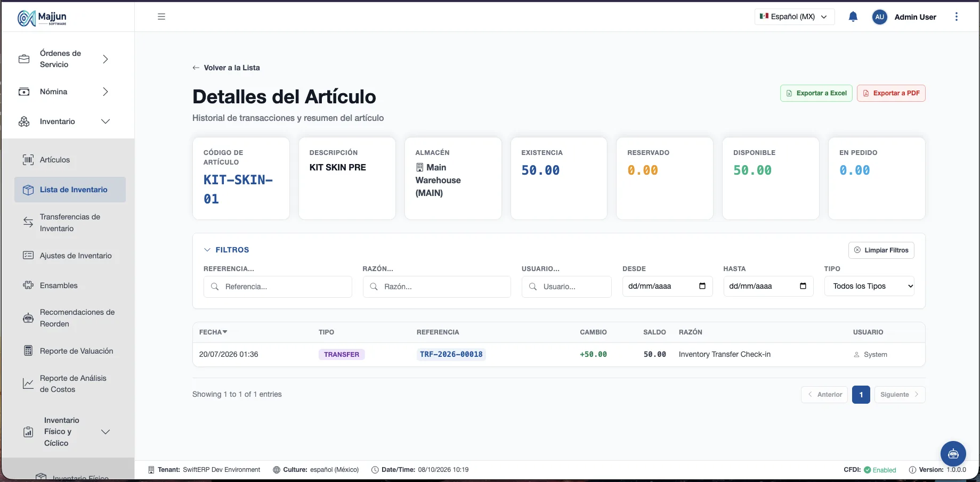This screenshot has width=980, height=482.
Task: Collapse the Inventario submenu chevron
Action: (x=106, y=121)
